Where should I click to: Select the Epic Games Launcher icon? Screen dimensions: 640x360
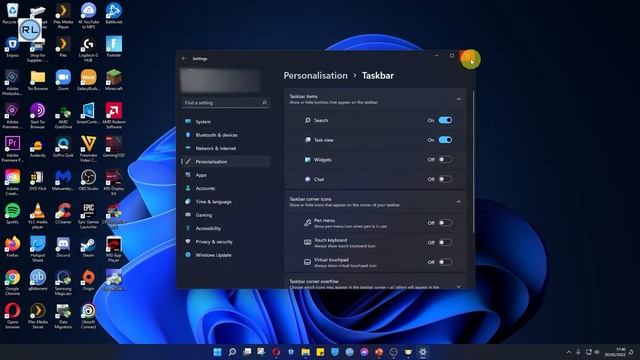(x=88, y=216)
